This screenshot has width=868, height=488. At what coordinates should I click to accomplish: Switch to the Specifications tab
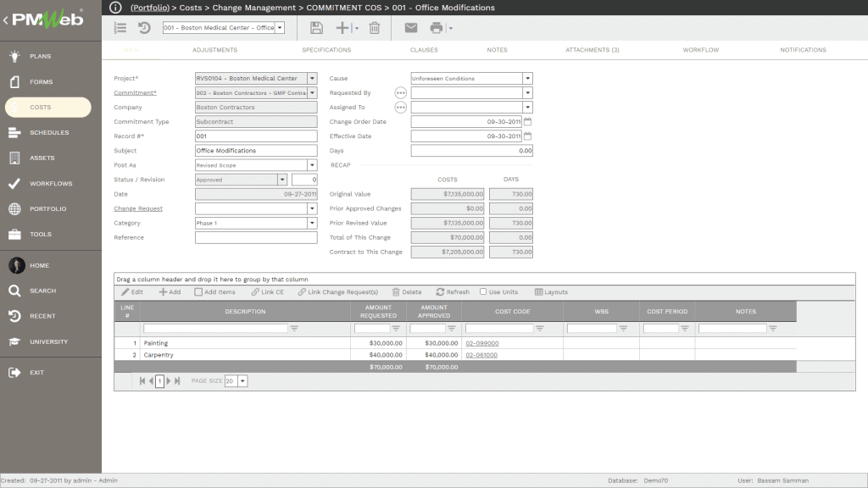coord(326,50)
